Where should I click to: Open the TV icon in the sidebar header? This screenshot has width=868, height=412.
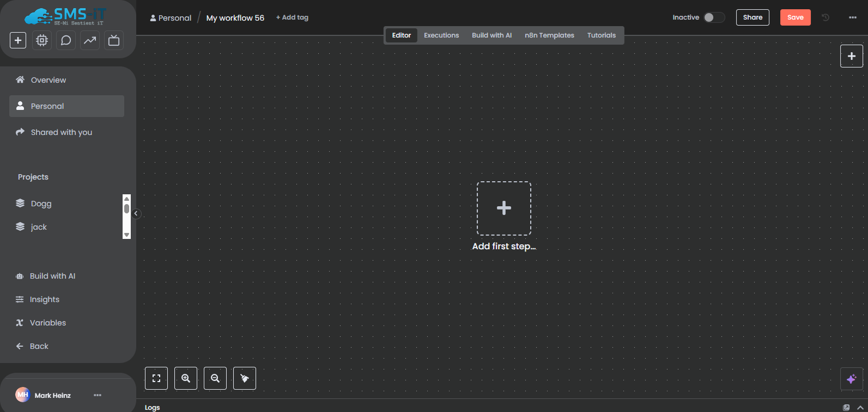pos(114,40)
